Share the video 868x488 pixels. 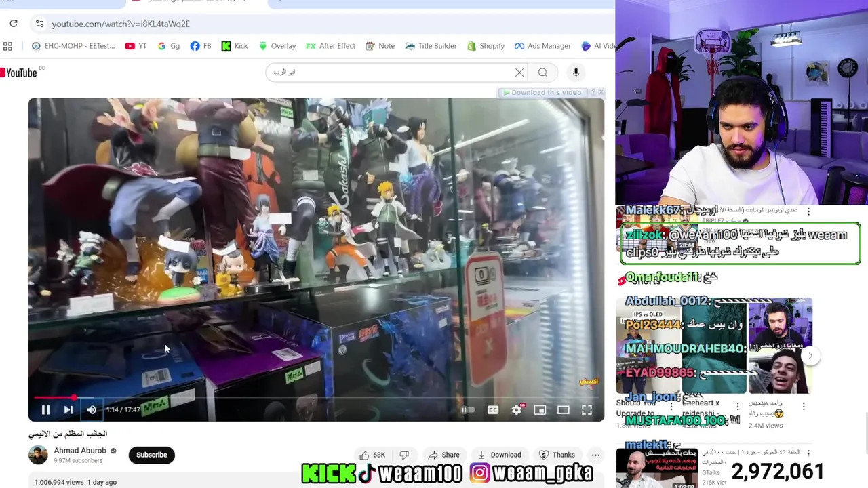pos(444,455)
